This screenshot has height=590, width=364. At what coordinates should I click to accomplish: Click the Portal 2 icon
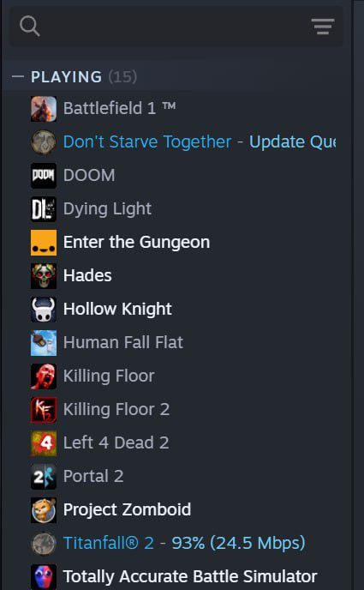pos(44,477)
